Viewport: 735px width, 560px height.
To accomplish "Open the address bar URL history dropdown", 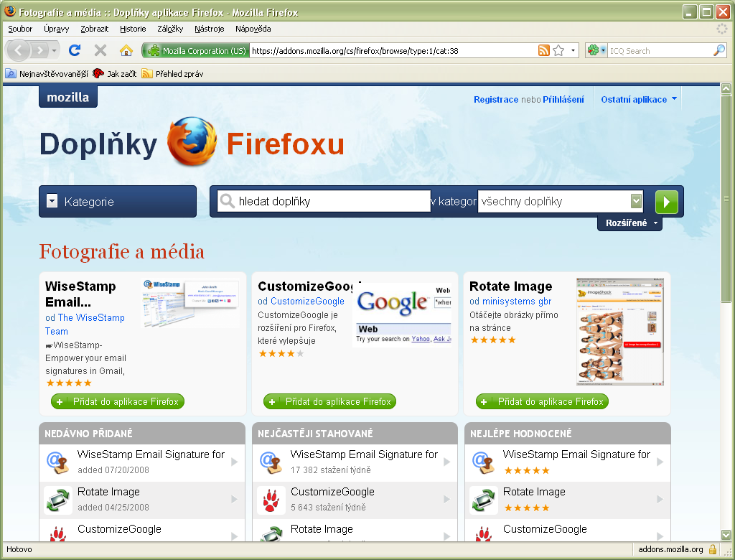I will click(x=573, y=51).
